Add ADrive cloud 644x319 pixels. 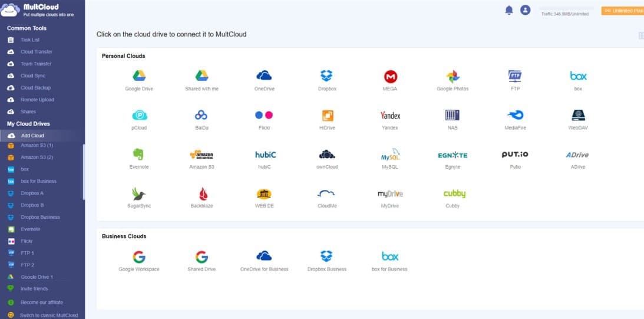pos(577,159)
